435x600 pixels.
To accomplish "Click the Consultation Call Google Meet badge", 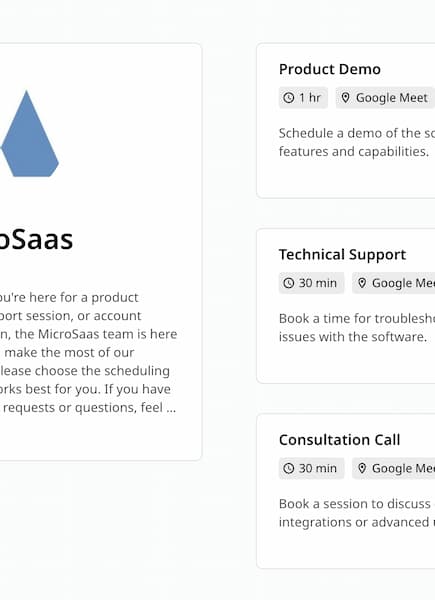I will 393,468.
